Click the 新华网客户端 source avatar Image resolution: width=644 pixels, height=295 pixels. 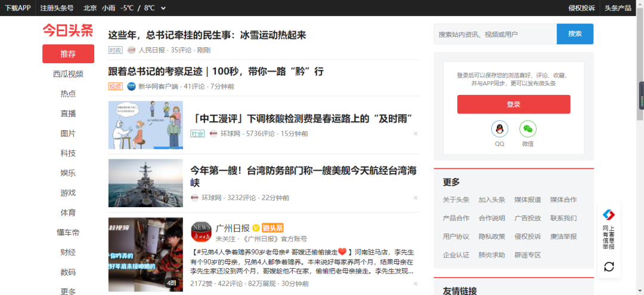tap(131, 87)
